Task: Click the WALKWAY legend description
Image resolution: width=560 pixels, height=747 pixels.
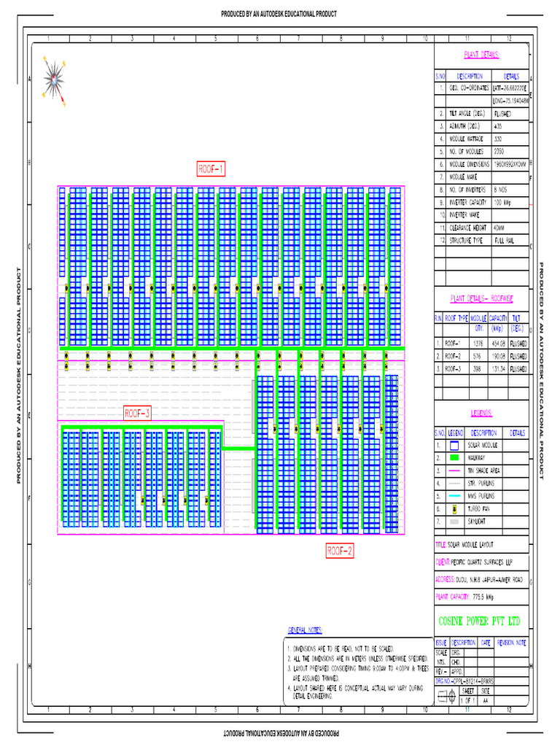Action: (x=477, y=458)
